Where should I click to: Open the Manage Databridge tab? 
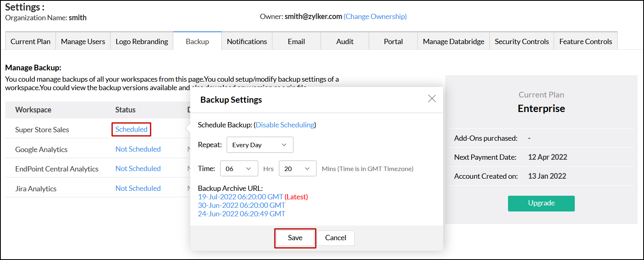click(x=453, y=41)
